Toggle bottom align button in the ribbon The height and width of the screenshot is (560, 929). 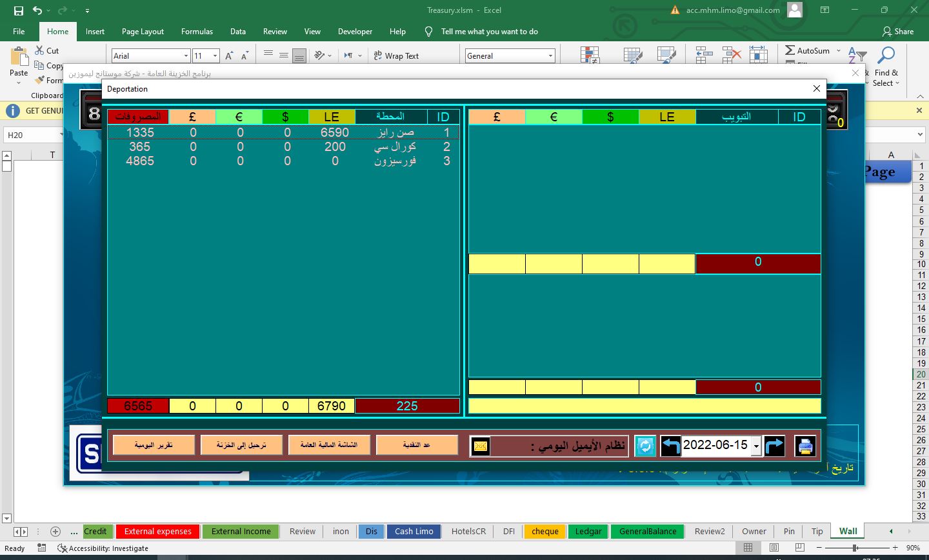pyautogui.click(x=299, y=56)
